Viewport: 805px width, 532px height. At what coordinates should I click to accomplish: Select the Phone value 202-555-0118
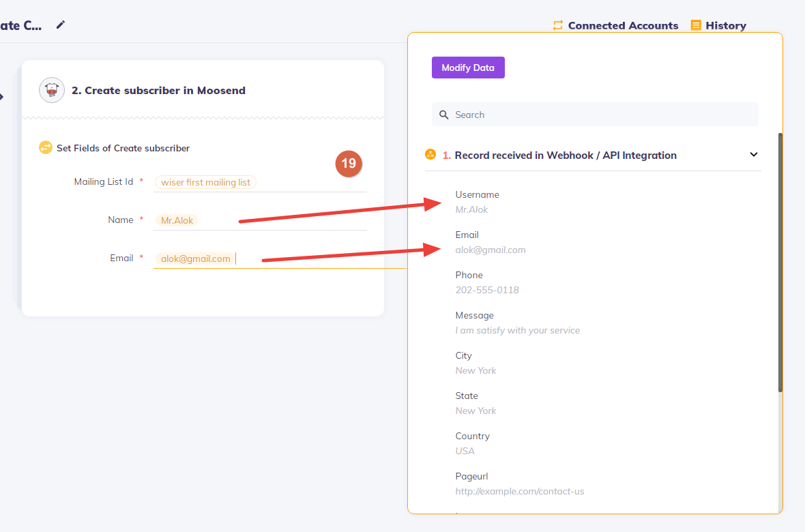[x=486, y=290]
